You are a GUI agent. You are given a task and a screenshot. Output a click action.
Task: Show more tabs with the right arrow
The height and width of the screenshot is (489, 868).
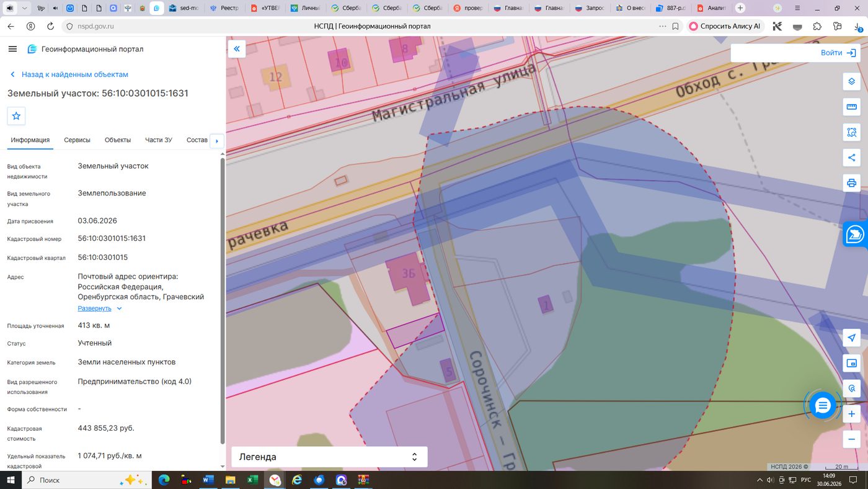[217, 141]
